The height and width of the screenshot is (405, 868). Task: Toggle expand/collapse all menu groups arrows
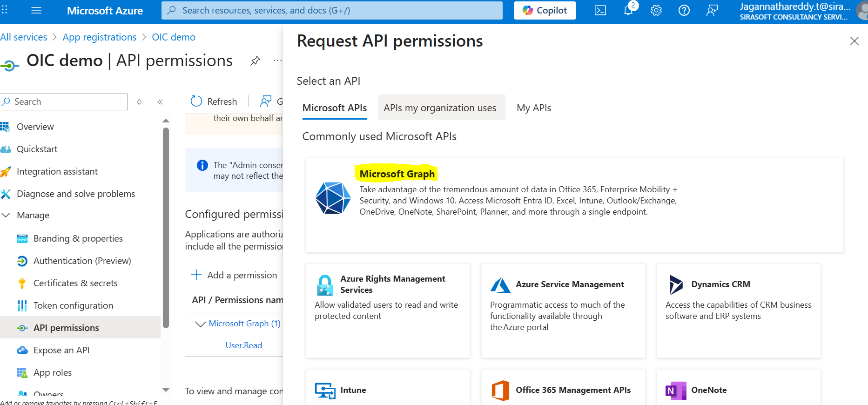[x=139, y=101]
